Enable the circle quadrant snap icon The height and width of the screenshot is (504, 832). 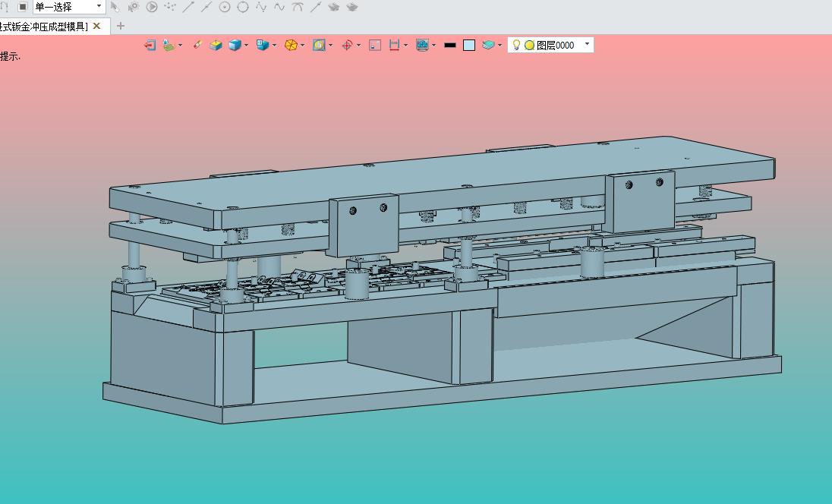[242, 7]
